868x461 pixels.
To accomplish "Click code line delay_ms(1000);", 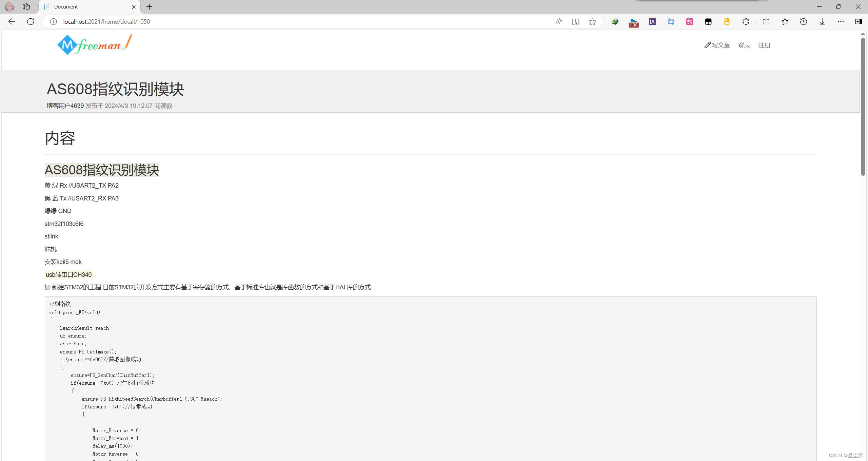I will coord(113,446).
